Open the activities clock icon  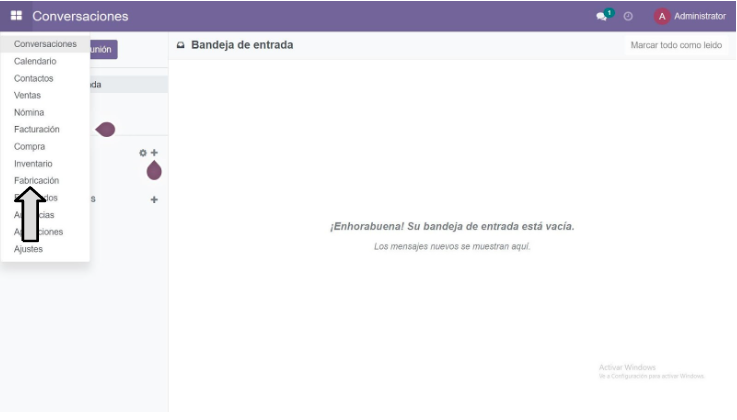tap(628, 16)
